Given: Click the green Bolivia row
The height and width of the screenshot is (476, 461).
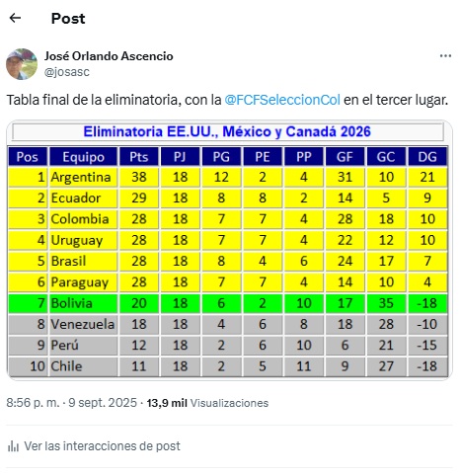Looking at the screenshot, I should point(228,303).
